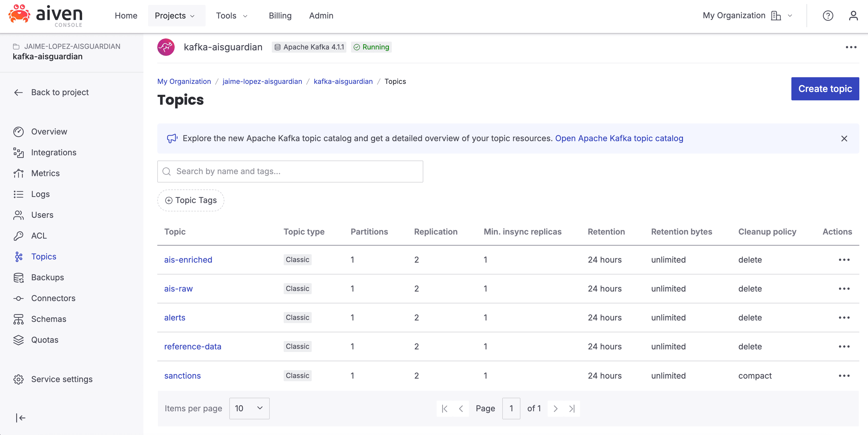Click the page number input field

[511, 408]
